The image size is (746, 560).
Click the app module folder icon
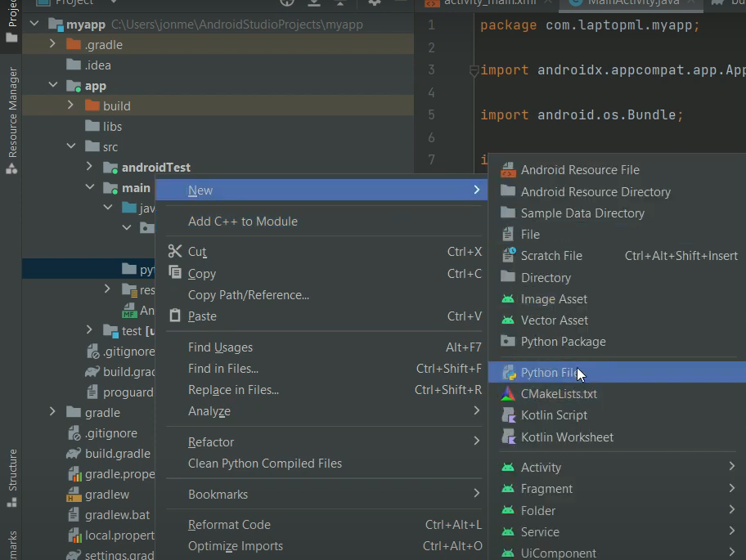(x=74, y=86)
